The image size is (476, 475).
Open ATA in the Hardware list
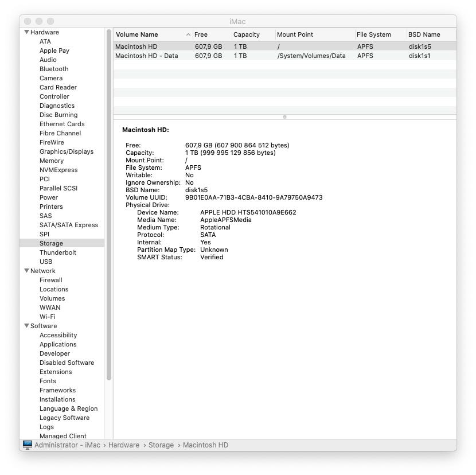click(x=45, y=41)
